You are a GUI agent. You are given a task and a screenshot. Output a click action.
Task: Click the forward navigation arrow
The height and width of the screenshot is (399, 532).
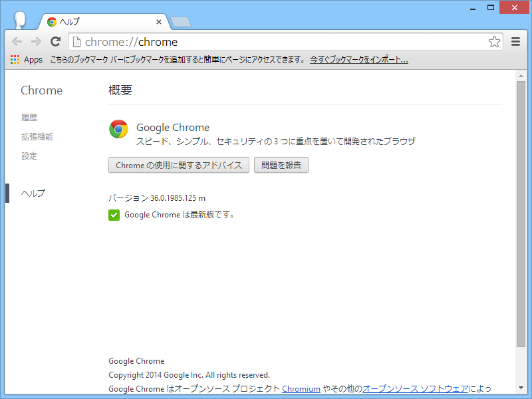pos(35,41)
